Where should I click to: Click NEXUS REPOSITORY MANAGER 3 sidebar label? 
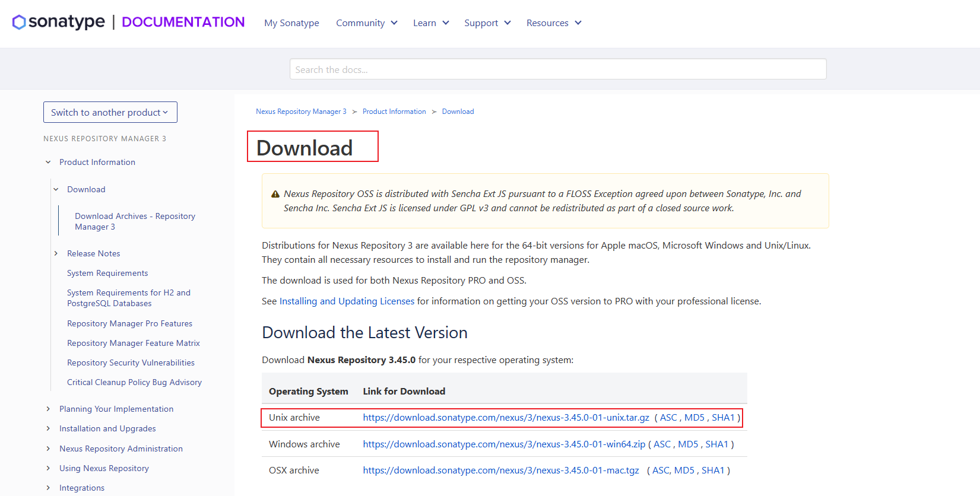pyautogui.click(x=104, y=139)
